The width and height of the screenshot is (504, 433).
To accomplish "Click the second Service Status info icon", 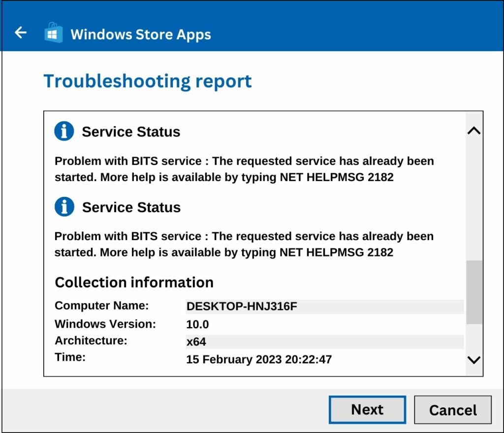I will [64, 207].
